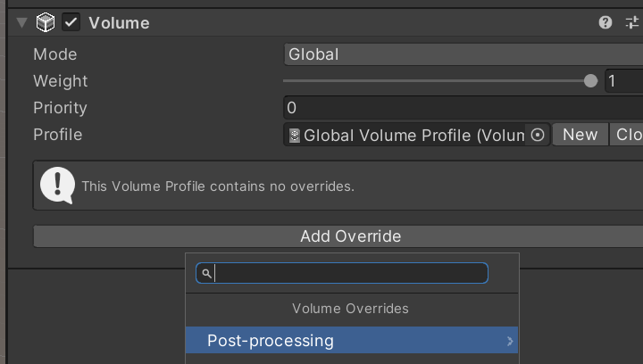The image size is (643, 364).
Task: Disable the Volume component checkbox
Action: (x=71, y=22)
